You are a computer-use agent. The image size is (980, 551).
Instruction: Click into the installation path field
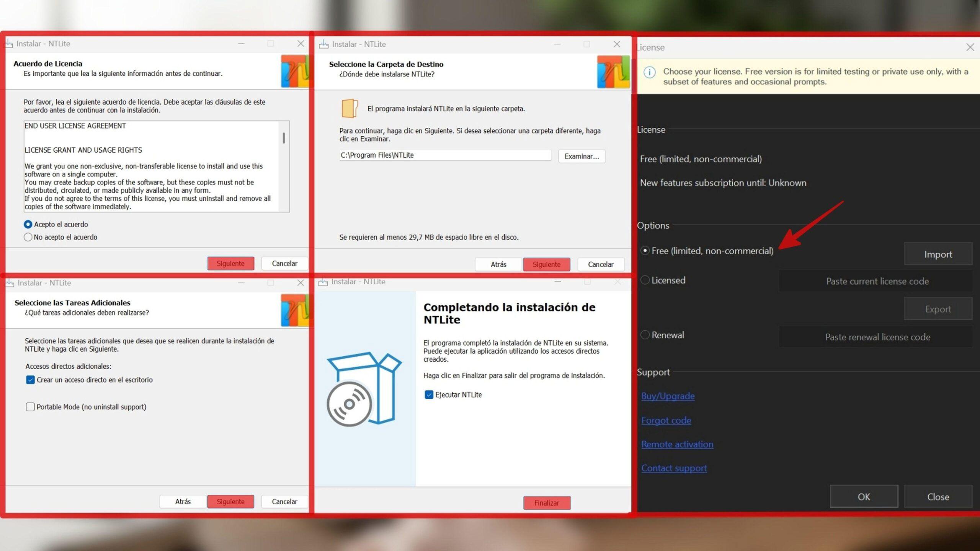(444, 155)
